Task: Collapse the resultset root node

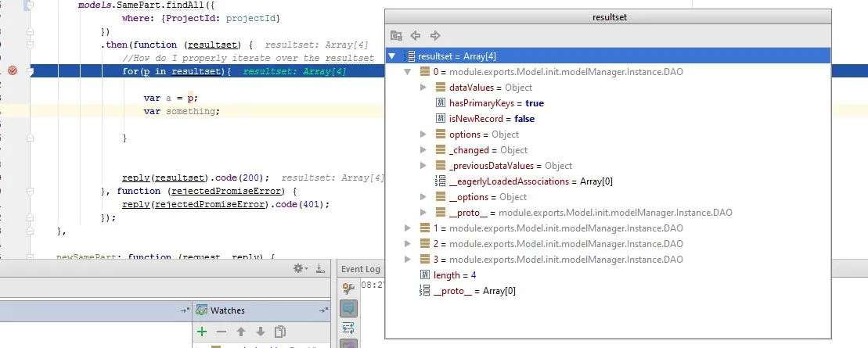Action: (x=392, y=56)
